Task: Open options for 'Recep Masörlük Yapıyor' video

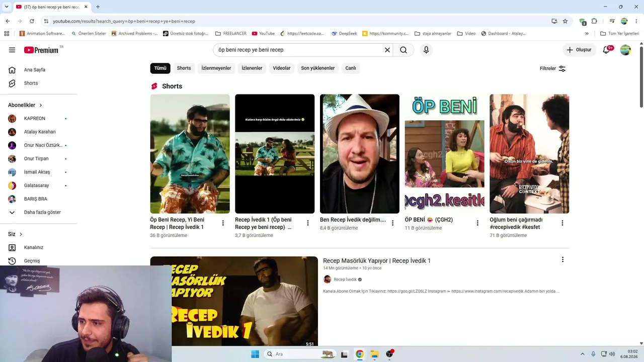Action: click(562, 259)
